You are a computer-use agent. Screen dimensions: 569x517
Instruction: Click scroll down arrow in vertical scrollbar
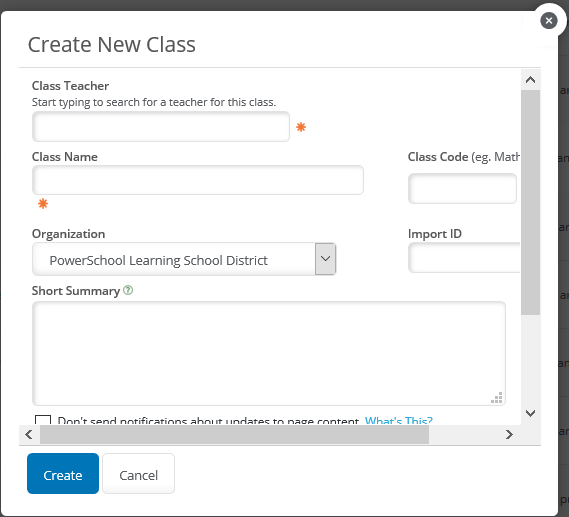pyautogui.click(x=531, y=413)
